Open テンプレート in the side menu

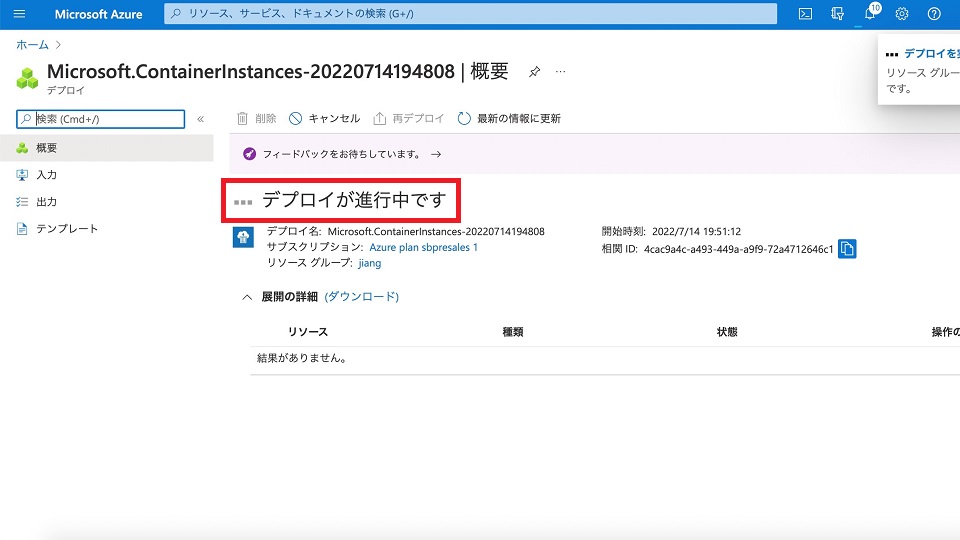(x=67, y=229)
